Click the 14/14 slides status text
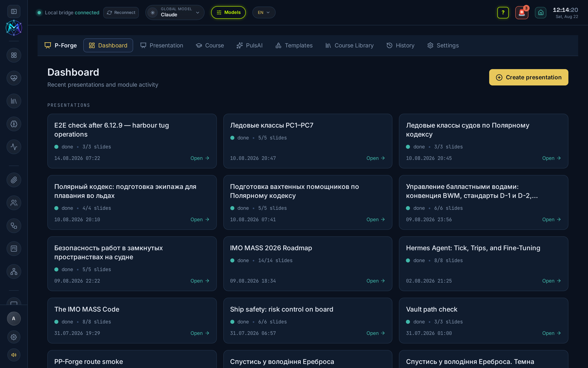The height and width of the screenshot is (368, 588). pyautogui.click(x=275, y=260)
